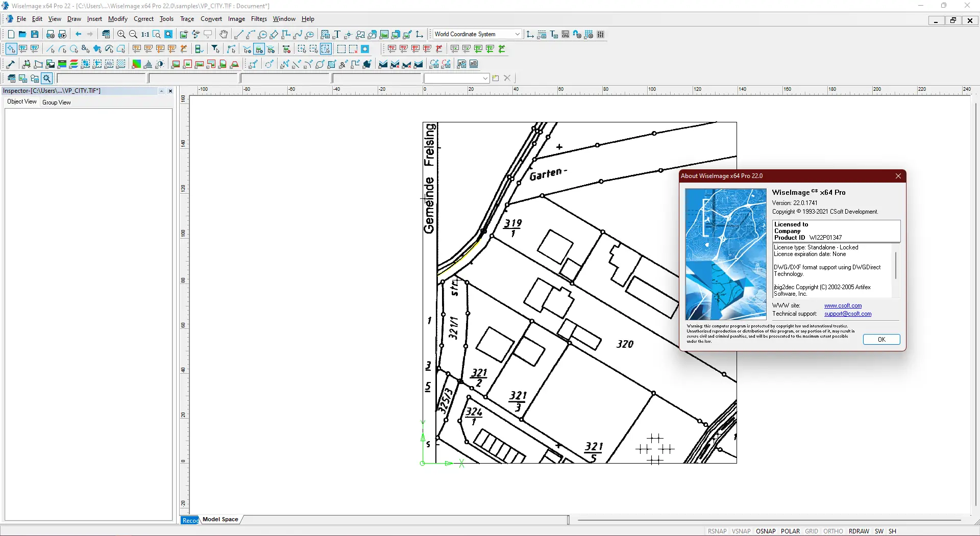The width and height of the screenshot is (980, 536).
Task: Click the Open file folder icon
Action: [22, 34]
